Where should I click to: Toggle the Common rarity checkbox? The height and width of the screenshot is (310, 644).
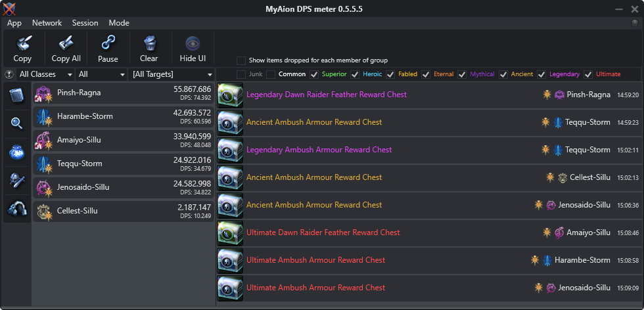(x=271, y=74)
